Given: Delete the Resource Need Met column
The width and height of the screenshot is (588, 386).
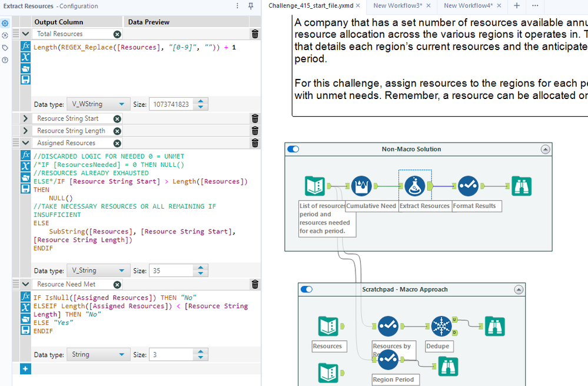Looking at the screenshot, I should click(254, 285).
